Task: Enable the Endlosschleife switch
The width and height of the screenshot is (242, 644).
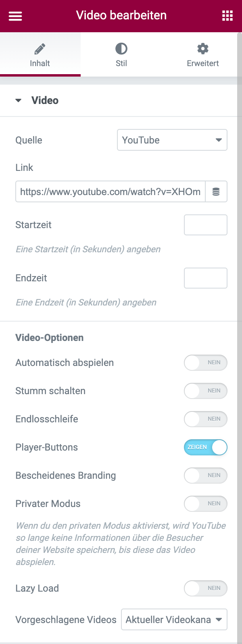Action: (205, 419)
